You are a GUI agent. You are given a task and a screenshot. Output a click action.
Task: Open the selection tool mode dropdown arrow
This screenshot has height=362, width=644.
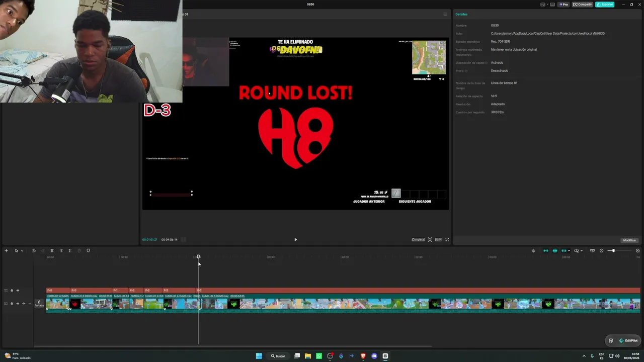pyautogui.click(x=22, y=251)
